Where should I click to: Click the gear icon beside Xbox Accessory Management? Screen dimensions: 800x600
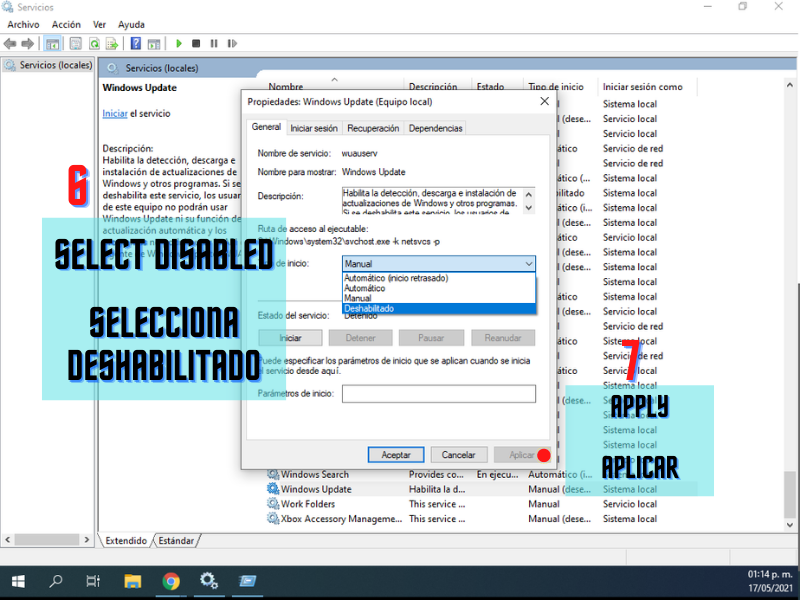coord(273,518)
